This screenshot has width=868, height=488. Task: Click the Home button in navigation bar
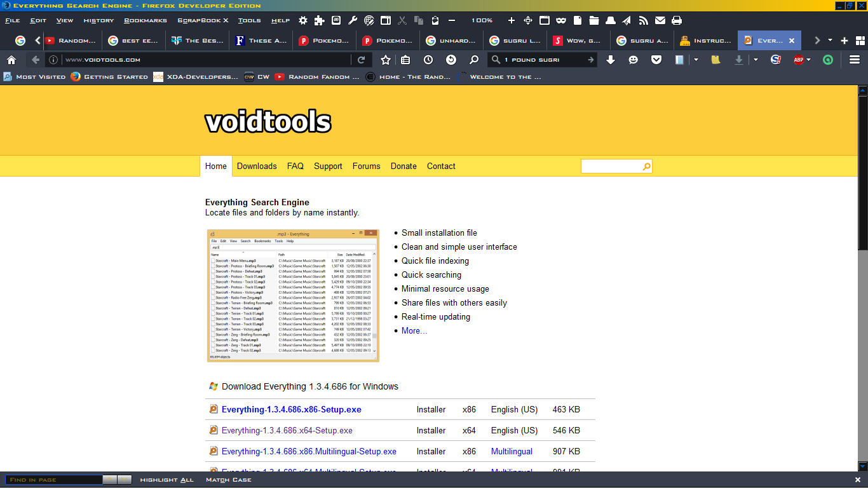(x=11, y=60)
